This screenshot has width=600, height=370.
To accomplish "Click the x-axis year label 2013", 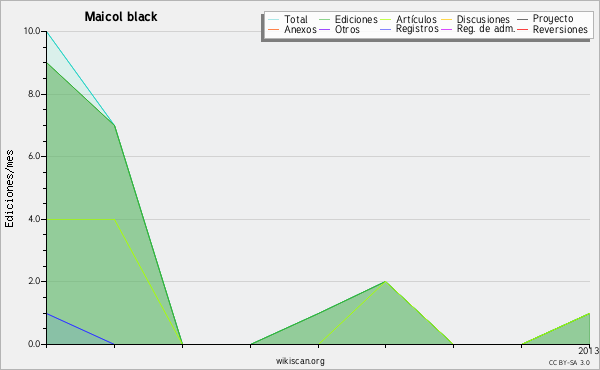I will 589,350.
